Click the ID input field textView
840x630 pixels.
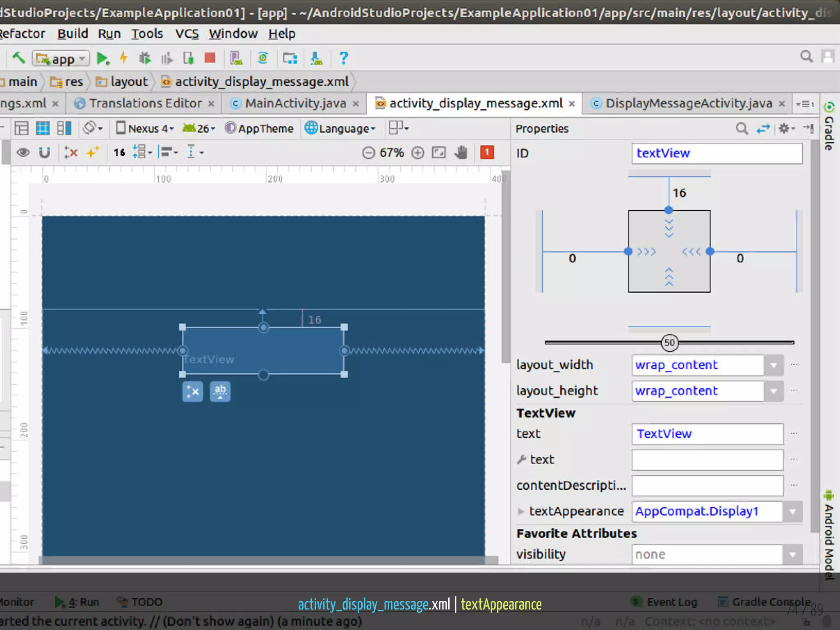(717, 153)
